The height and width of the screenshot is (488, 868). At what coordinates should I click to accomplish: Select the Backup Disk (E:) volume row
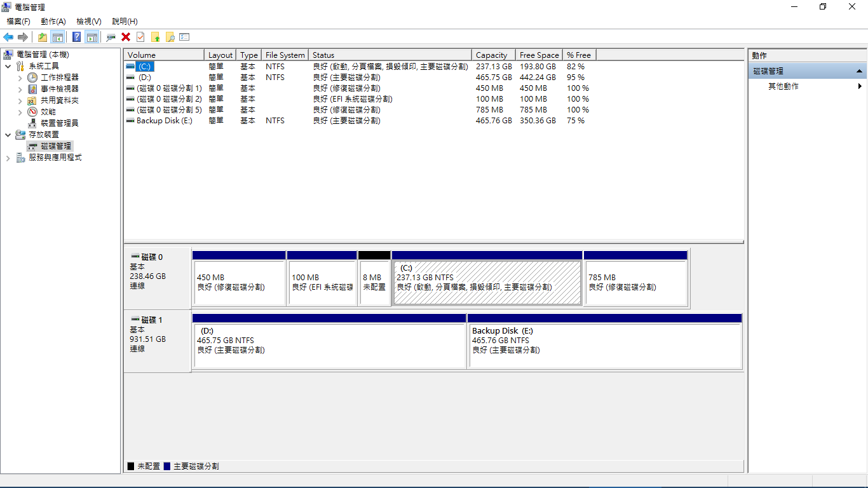[x=360, y=120]
